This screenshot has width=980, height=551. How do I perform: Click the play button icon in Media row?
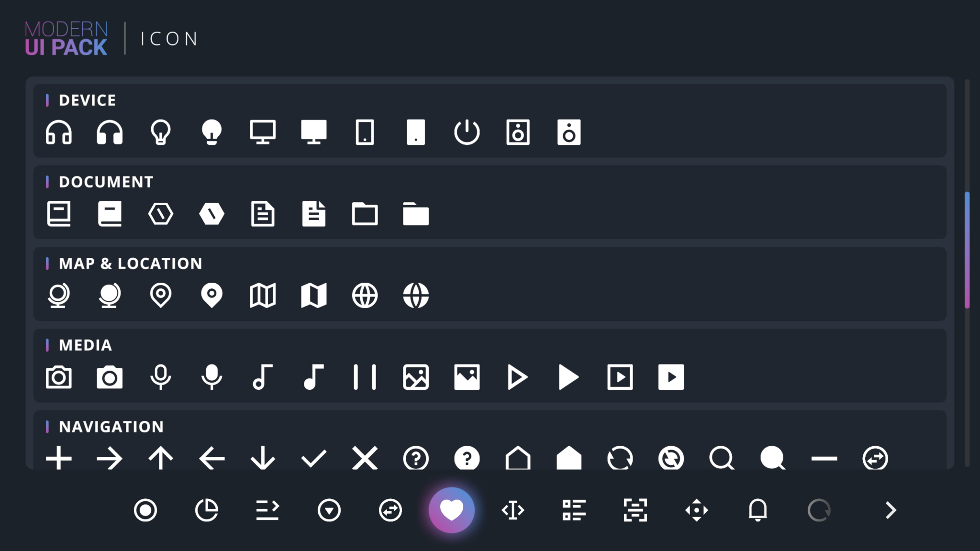518,377
